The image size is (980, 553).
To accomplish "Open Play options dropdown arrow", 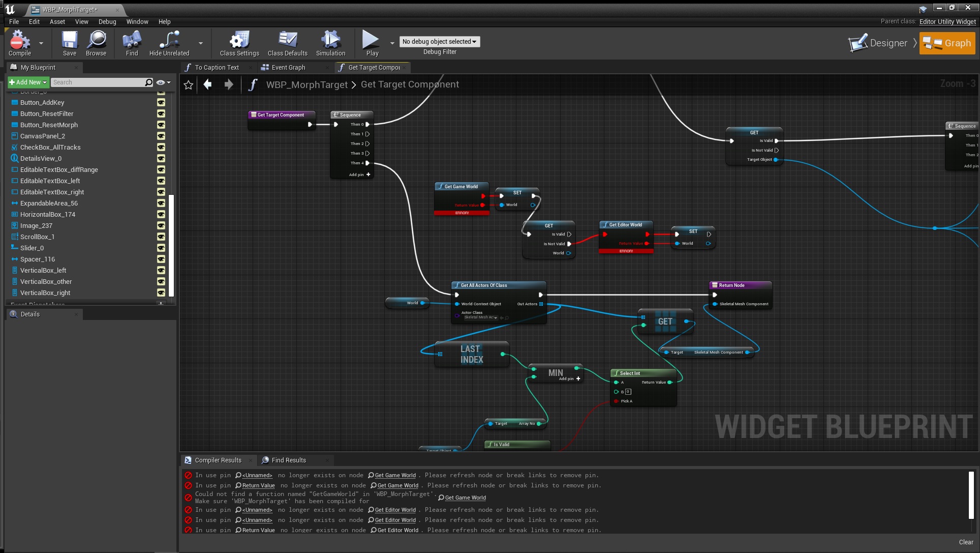I will (392, 43).
